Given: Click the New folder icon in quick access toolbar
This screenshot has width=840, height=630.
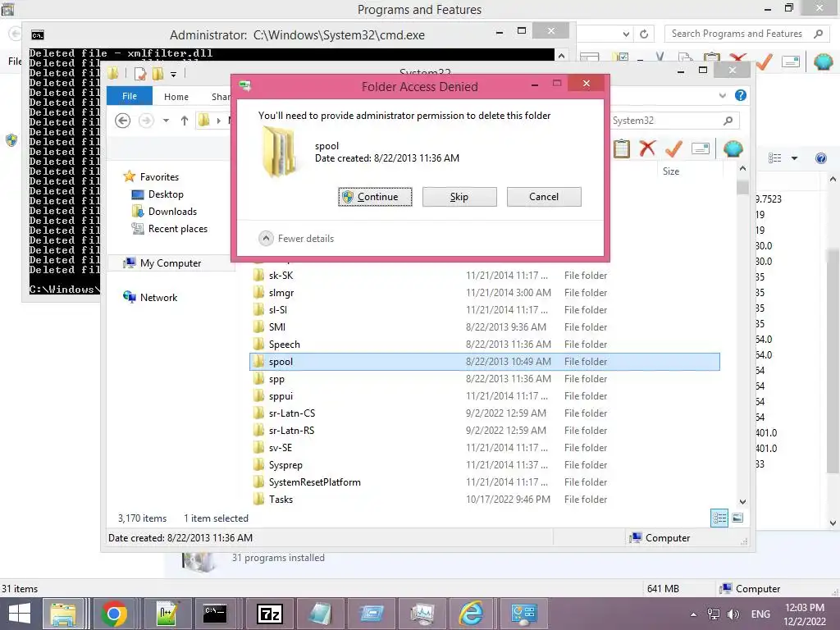Looking at the screenshot, I should 157,74.
